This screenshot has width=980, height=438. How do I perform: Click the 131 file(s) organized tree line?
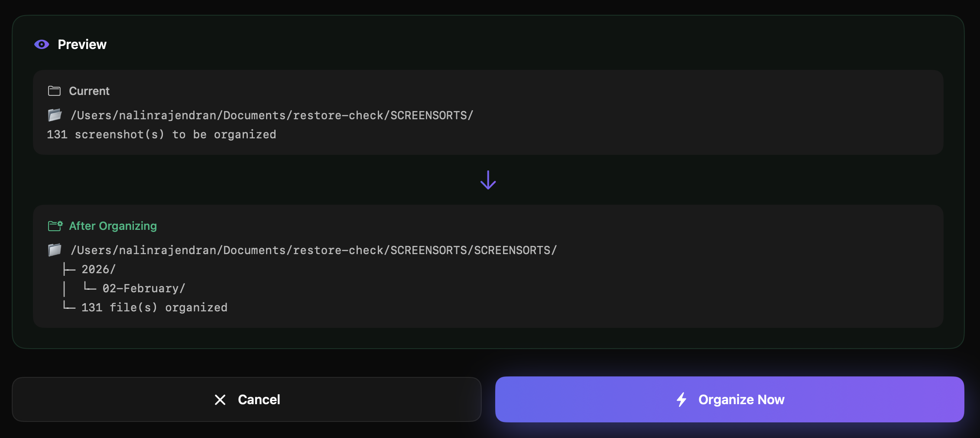point(154,307)
